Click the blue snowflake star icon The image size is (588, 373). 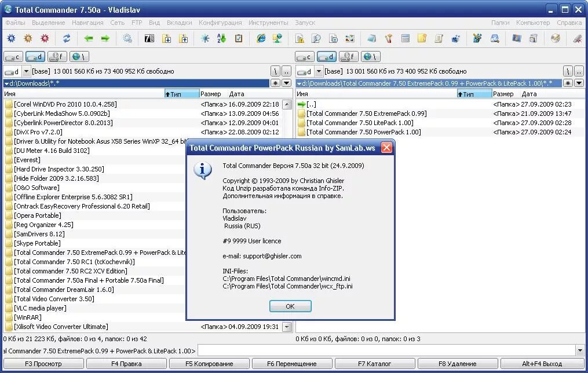point(205,38)
